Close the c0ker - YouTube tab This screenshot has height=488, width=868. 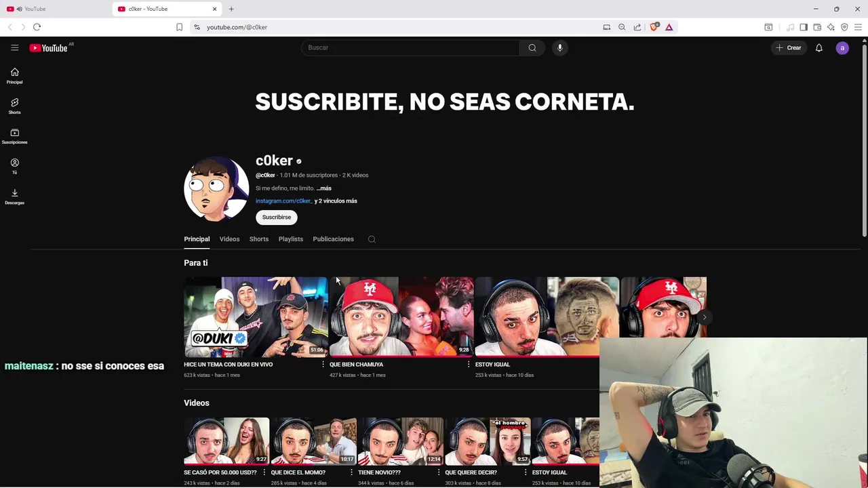pos(215,9)
